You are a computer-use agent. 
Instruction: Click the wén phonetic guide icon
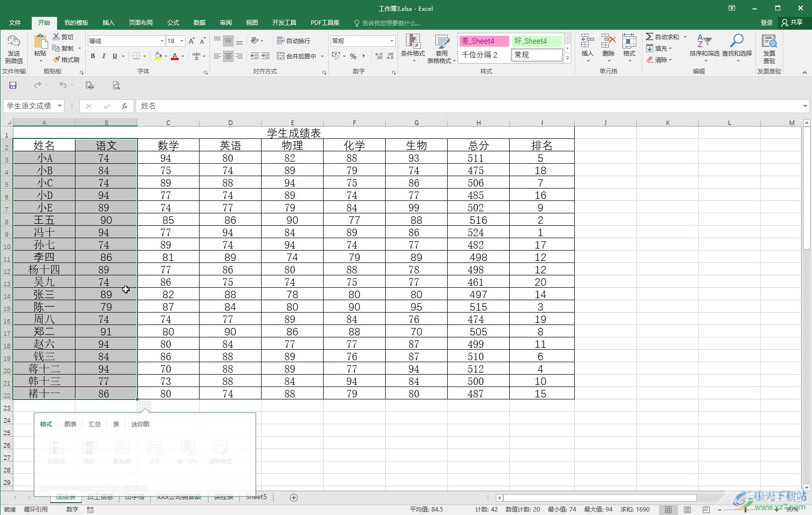[x=197, y=56]
